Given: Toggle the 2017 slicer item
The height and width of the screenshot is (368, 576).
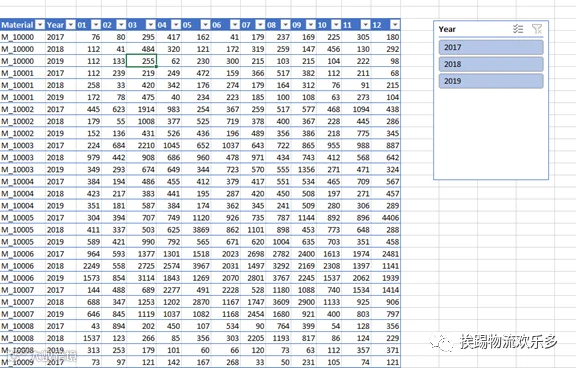Looking at the screenshot, I should (x=491, y=47).
